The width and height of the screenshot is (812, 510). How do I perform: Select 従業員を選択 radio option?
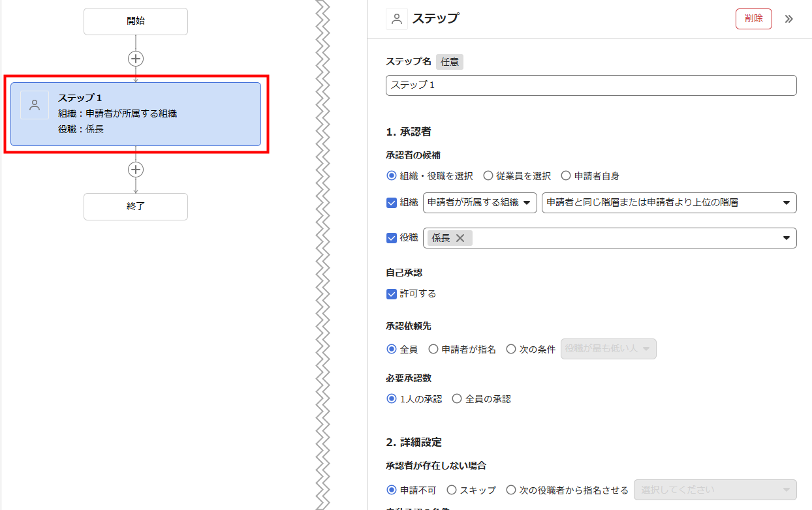(488, 176)
